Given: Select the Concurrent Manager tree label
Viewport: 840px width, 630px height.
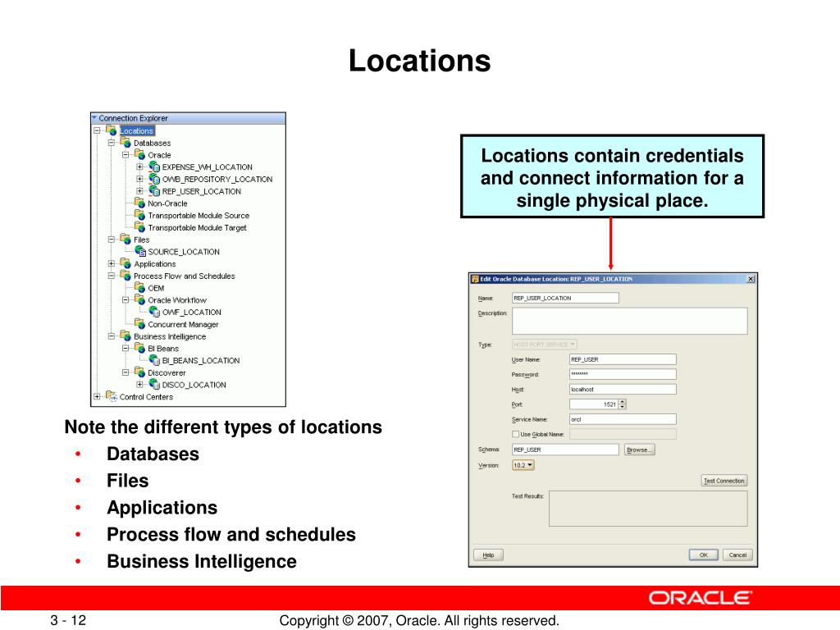Looking at the screenshot, I should pos(183,324).
